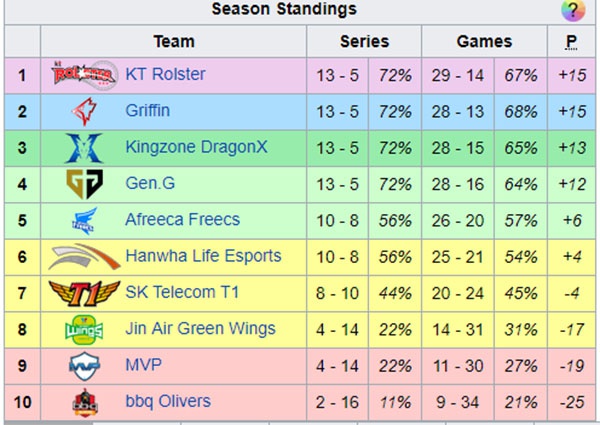Click the Gen.G logo icon
600x425 pixels.
(84, 184)
